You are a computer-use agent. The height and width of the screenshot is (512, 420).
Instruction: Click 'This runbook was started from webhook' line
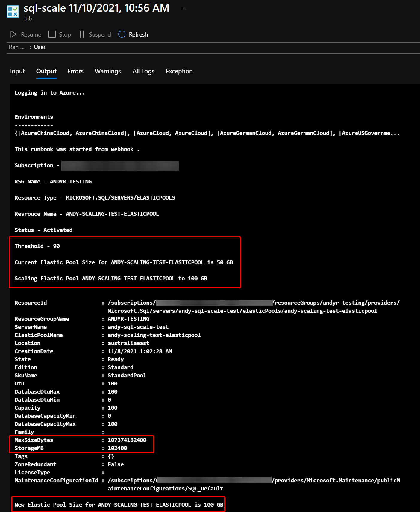click(77, 149)
